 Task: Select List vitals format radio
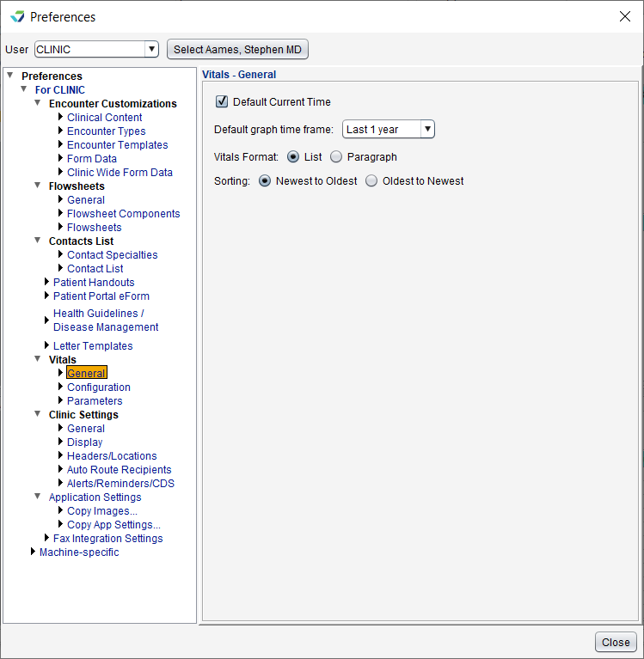293,156
